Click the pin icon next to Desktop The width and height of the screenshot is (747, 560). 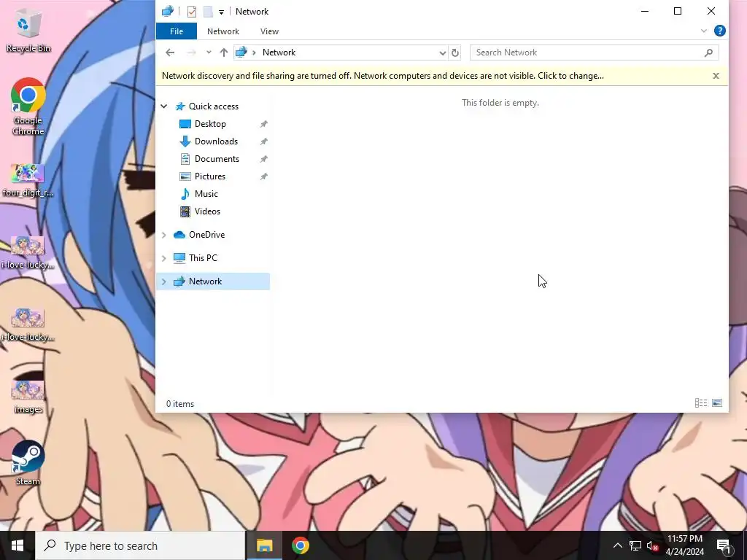pyautogui.click(x=263, y=124)
